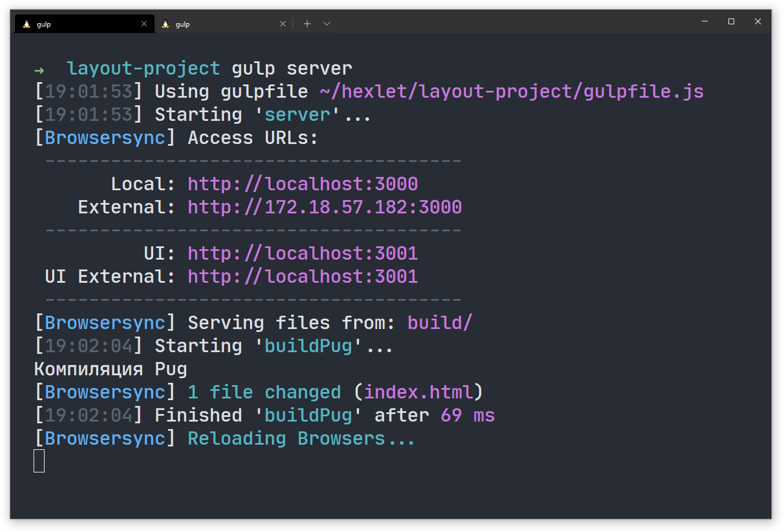This screenshot has width=784, height=532.
Task: Open the Local http://localhost:3000 URL
Action: coord(303,184)
